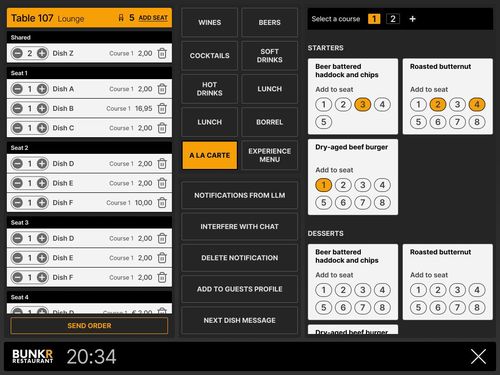The image size is (500, 375).
Task: Increase Dish F quantity under Seat 2
Action: [x=42, y=203]
